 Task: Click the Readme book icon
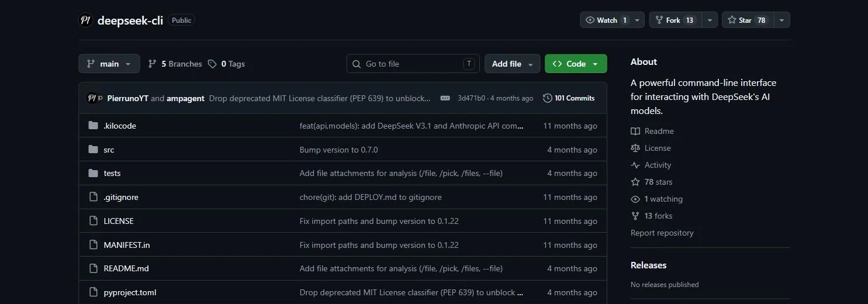click(x=635, y=131)
